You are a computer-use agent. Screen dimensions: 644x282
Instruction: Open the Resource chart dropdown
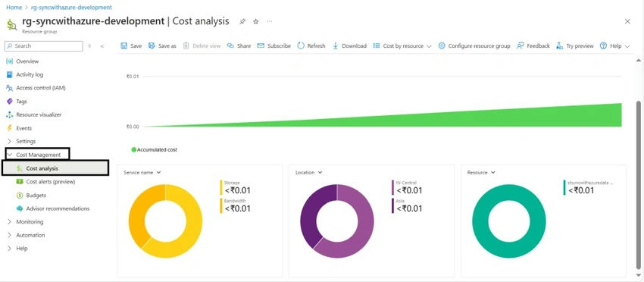coord(481,173)
